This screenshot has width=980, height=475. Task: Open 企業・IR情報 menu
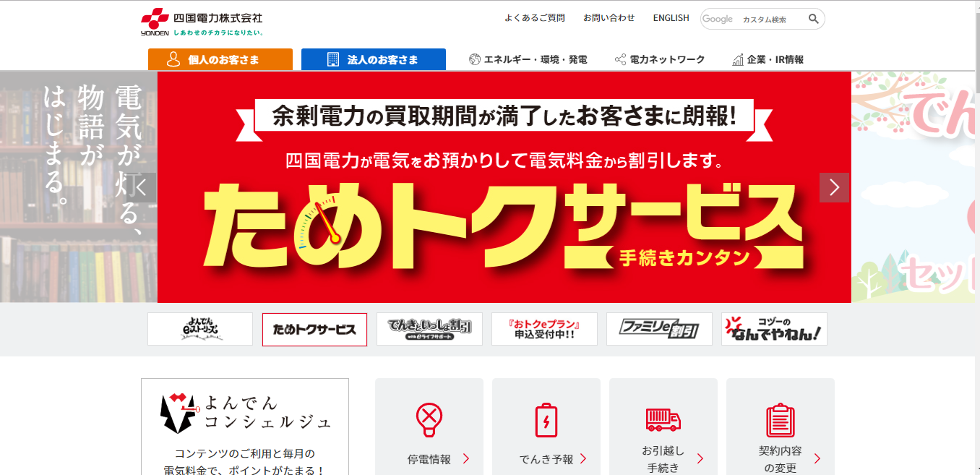click(x=768, y=59)
